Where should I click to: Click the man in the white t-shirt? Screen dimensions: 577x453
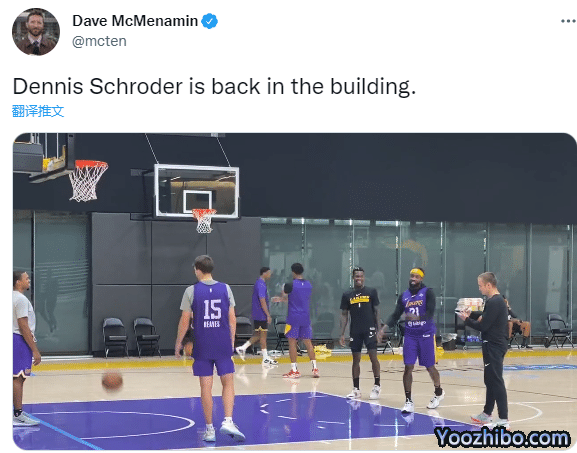pos(23,348)
